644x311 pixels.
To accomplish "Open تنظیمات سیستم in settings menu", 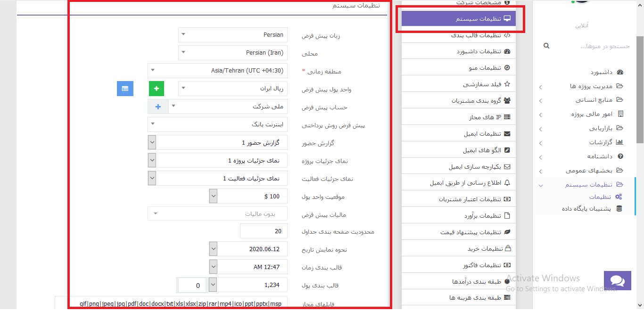I will pyautogui.click(x=459, y=19).
